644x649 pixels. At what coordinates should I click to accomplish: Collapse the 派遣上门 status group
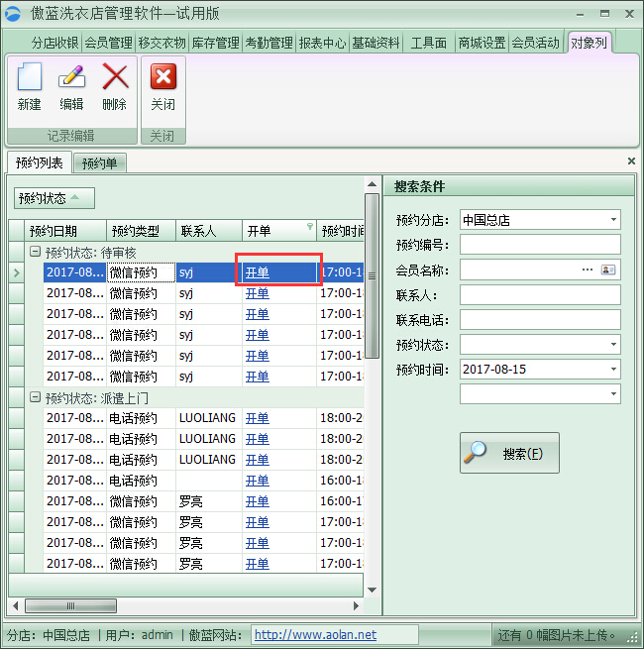click(35, 397)
